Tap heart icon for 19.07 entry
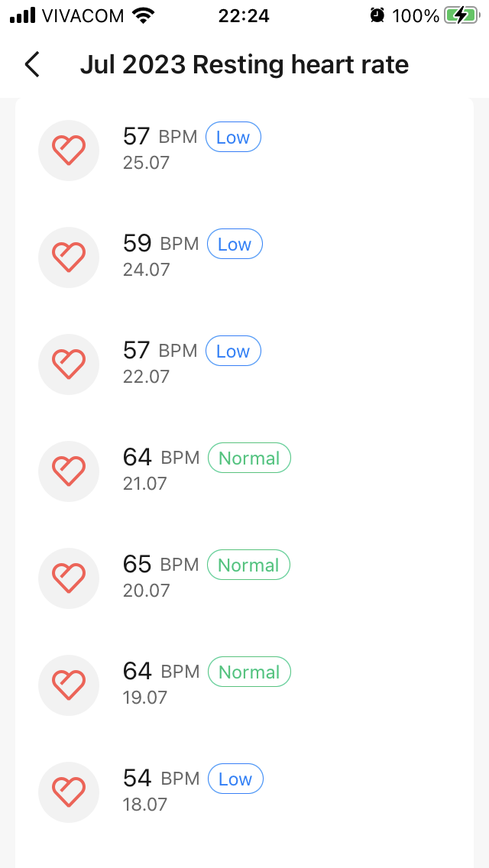The width and height of the screenshot is (489, 868). point(69,685)
